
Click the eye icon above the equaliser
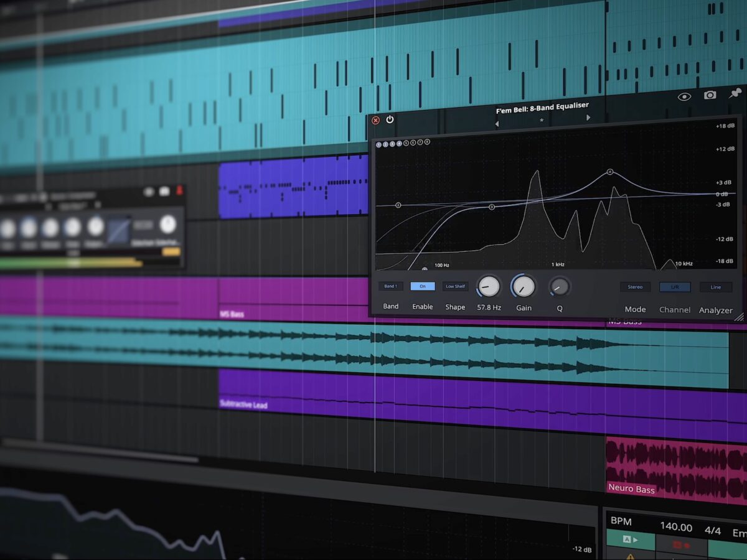pyautogui.click(x=684, y=96)
